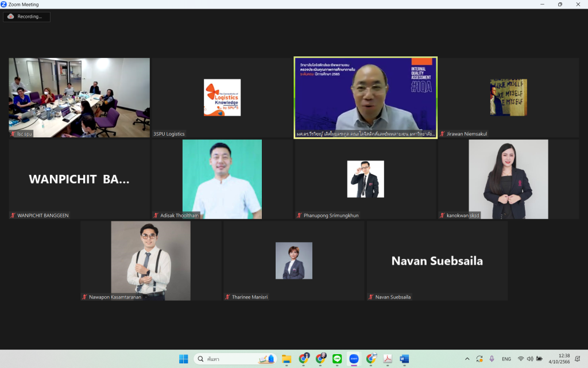Open Microsoft Word from the taskbar
Screen dimensions: 588x368
click(x=404, y=359)
